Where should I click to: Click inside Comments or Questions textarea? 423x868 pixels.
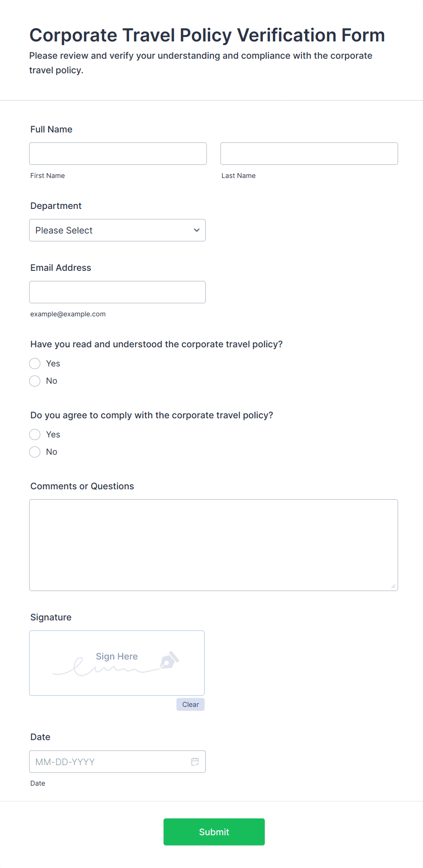pyautogui.click(x=213, y=545)
